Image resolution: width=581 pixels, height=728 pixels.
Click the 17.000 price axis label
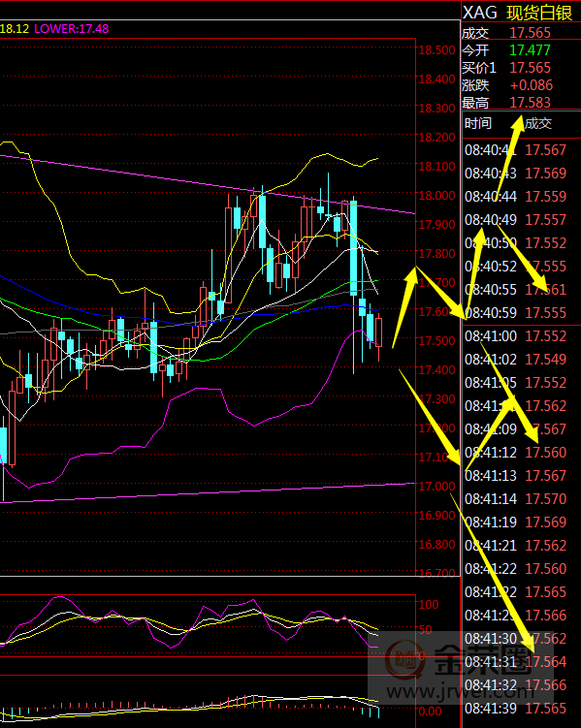436,486
